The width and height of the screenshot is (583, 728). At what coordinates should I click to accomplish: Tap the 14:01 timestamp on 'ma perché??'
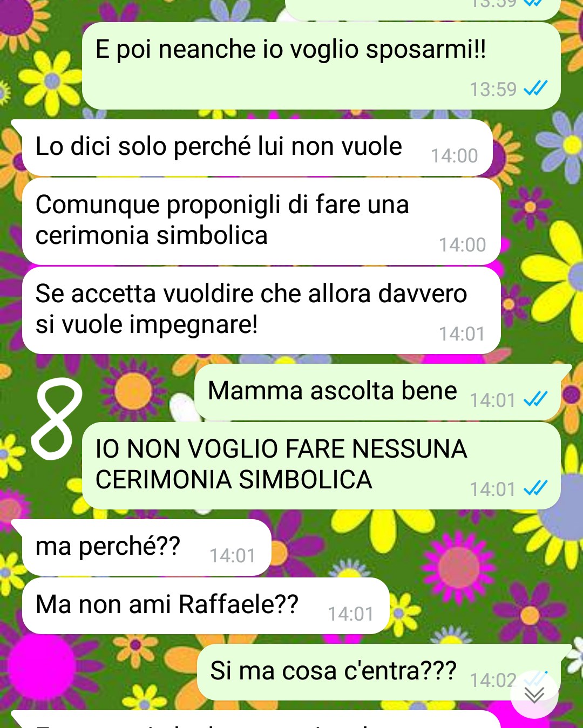tap(232, 556)
